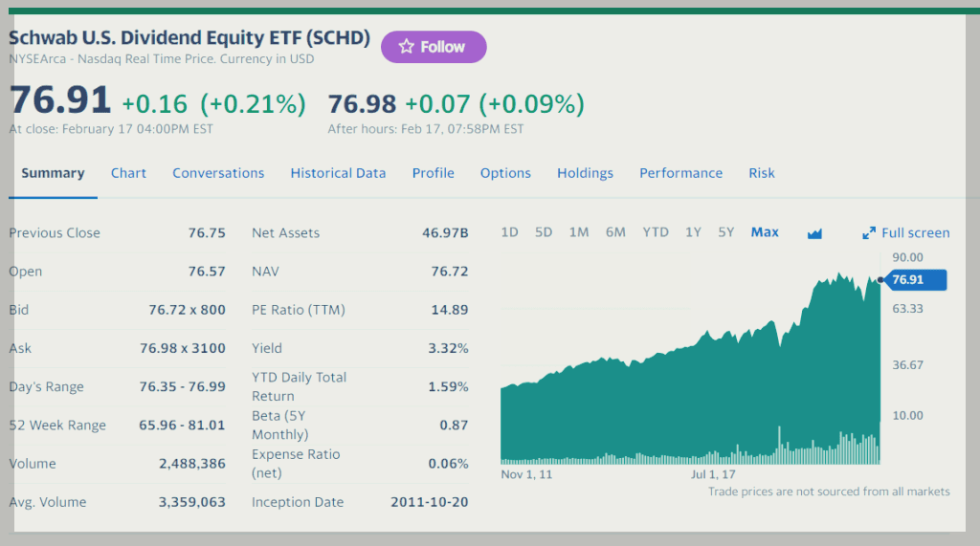This screenshot has width=980, height=546.
Task: Click Avg. Volume value 3,359,063
Action: 191,502
